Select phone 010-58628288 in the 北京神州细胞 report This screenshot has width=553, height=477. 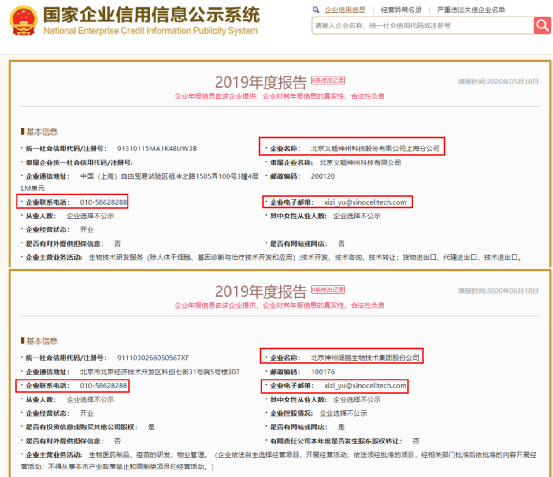click(x=103, y=385)
